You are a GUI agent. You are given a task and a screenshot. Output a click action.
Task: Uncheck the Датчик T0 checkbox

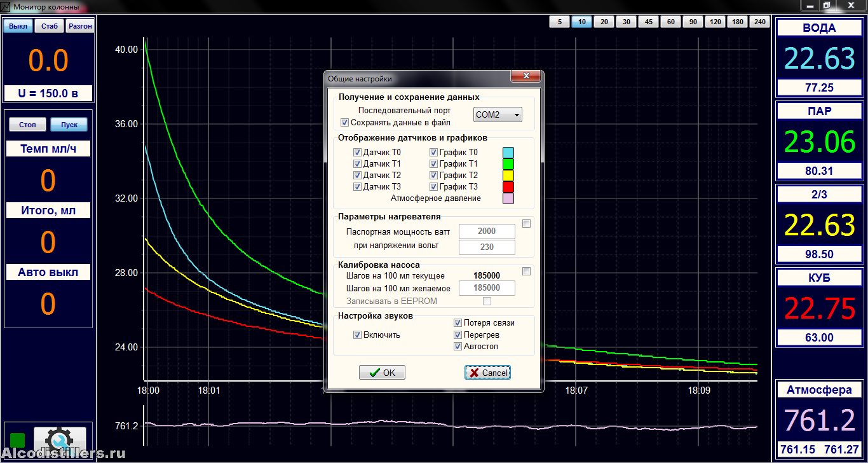(x=357, y=153)
